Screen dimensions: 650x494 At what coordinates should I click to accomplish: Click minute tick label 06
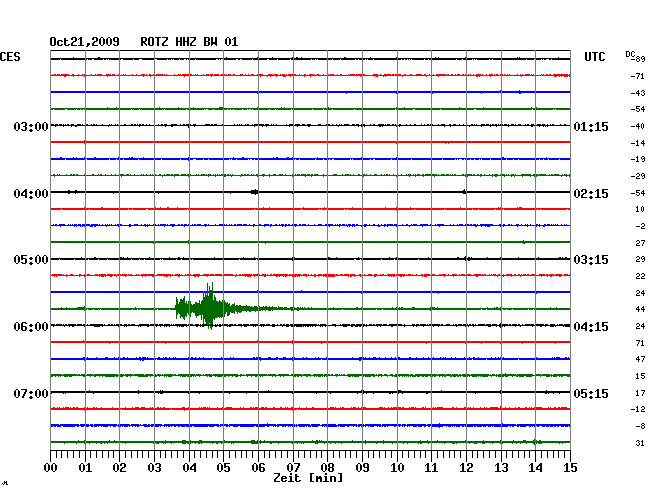[258, 468]
